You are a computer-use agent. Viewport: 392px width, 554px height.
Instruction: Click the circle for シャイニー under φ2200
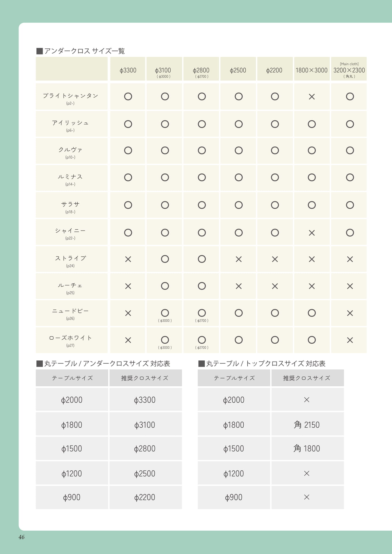click(275, 233)
